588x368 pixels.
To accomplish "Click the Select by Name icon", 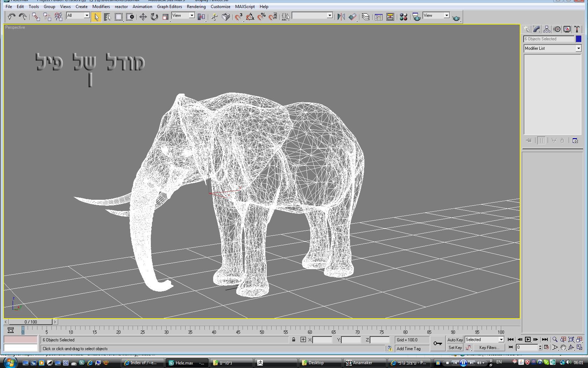I will [x=107, y=17].
